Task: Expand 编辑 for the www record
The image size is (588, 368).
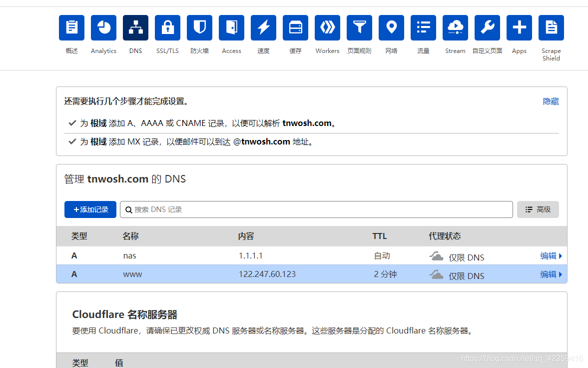Action: (x=551, y=274)
